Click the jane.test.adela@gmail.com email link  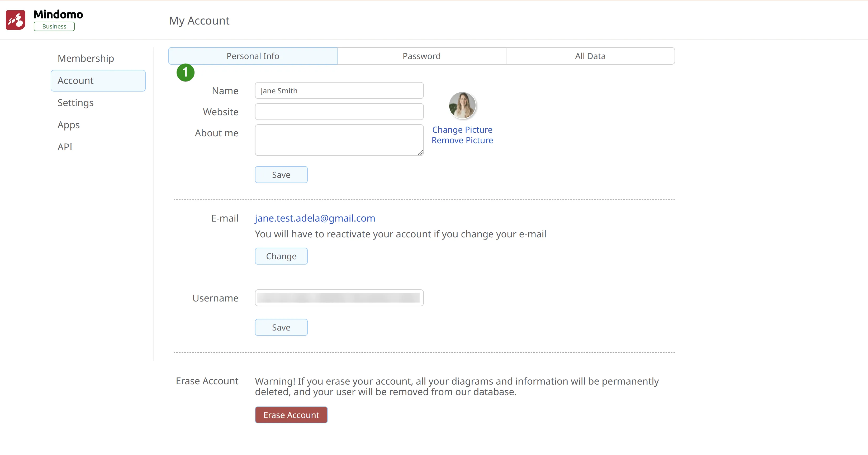click(315, 218)
